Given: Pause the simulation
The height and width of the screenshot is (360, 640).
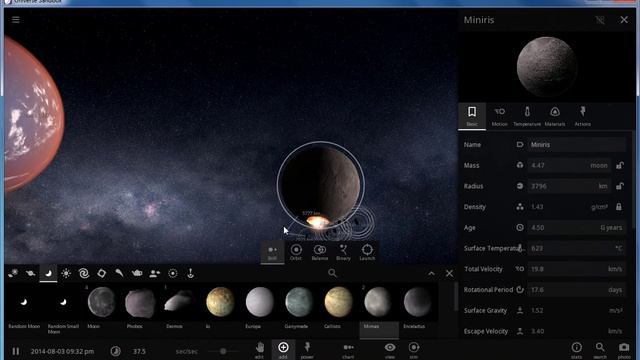Looking at the screenshot, I should (x=16, y=351).
